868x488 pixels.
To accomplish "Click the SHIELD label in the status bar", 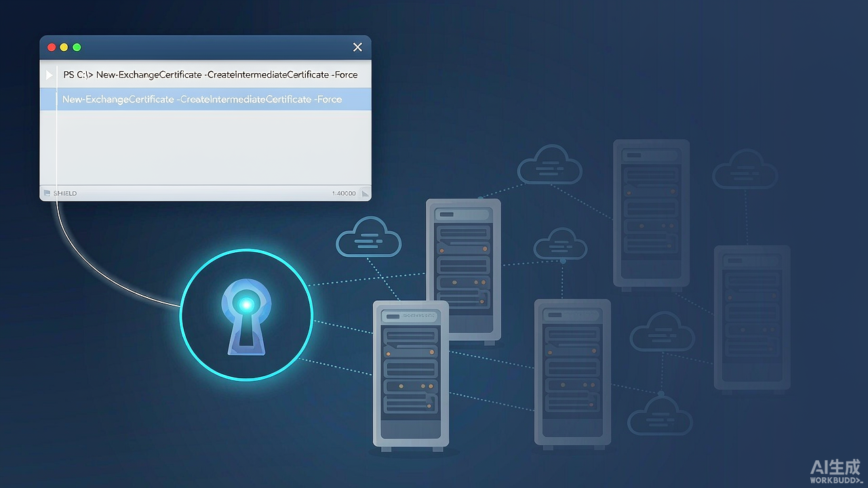I will click(65, 193).
